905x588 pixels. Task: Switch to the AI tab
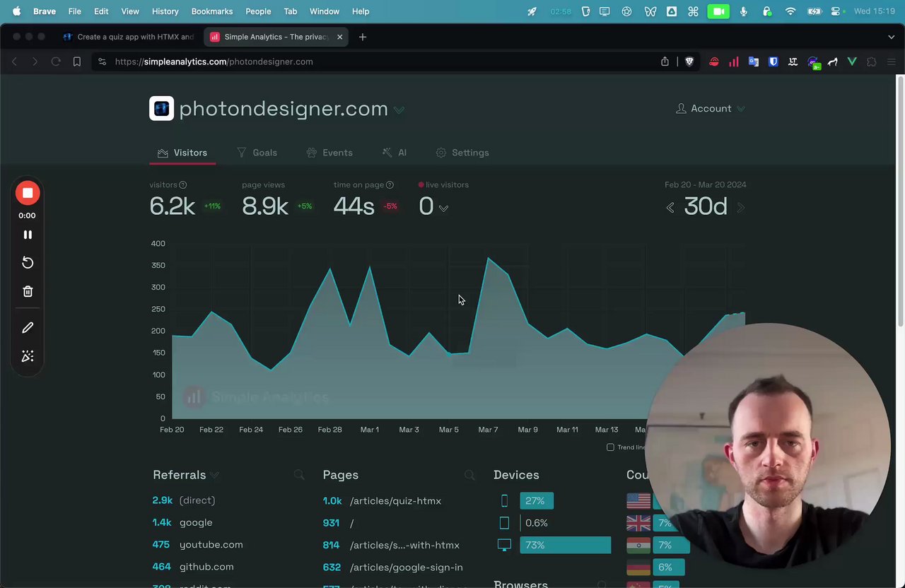tap(395, 153)
